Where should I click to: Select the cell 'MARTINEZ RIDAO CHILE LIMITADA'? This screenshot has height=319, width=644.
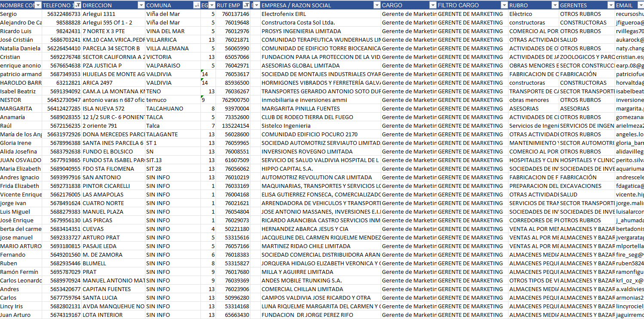(x=320, y=246)
